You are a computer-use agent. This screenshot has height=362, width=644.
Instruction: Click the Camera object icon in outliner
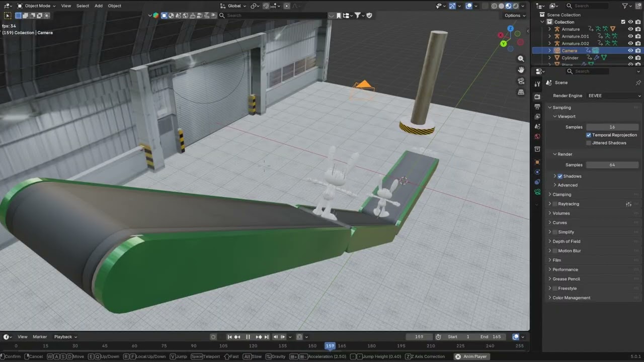[x=557, y=51]
